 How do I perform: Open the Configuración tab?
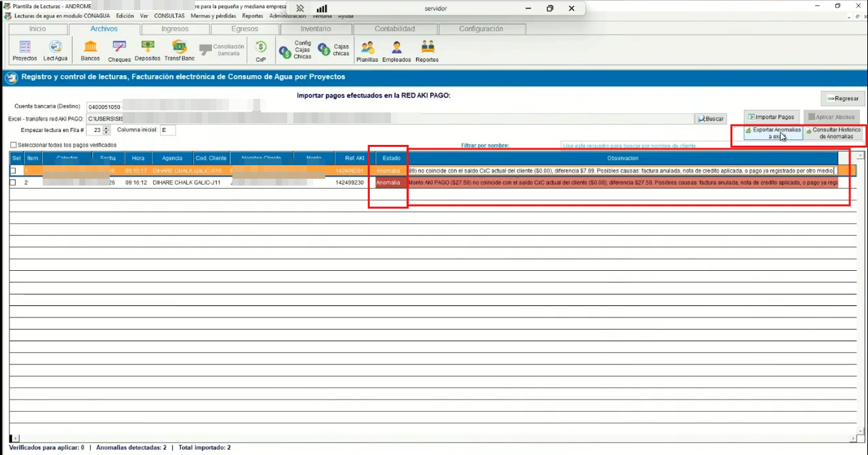click(x=482, y=29)
